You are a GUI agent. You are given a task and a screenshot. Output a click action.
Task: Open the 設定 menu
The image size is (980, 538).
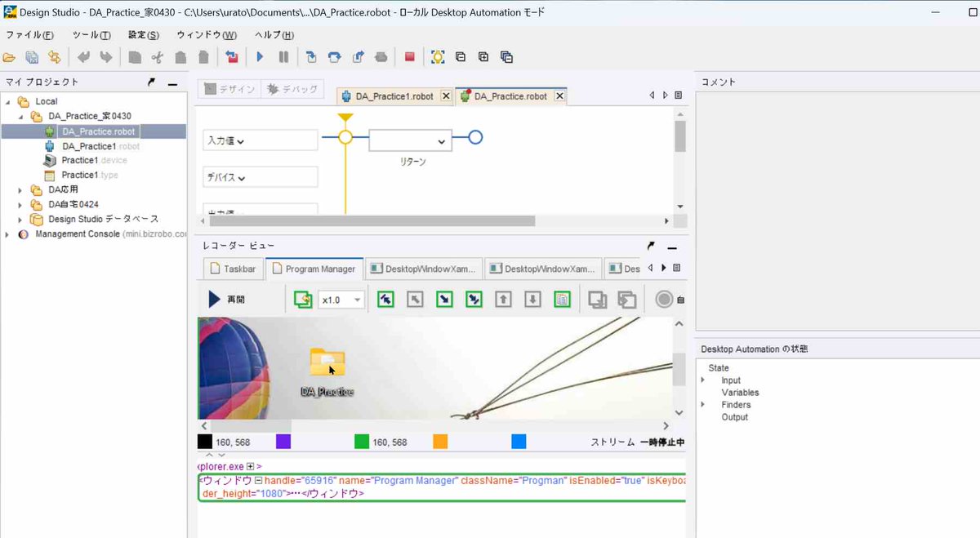tap(144, 35)
